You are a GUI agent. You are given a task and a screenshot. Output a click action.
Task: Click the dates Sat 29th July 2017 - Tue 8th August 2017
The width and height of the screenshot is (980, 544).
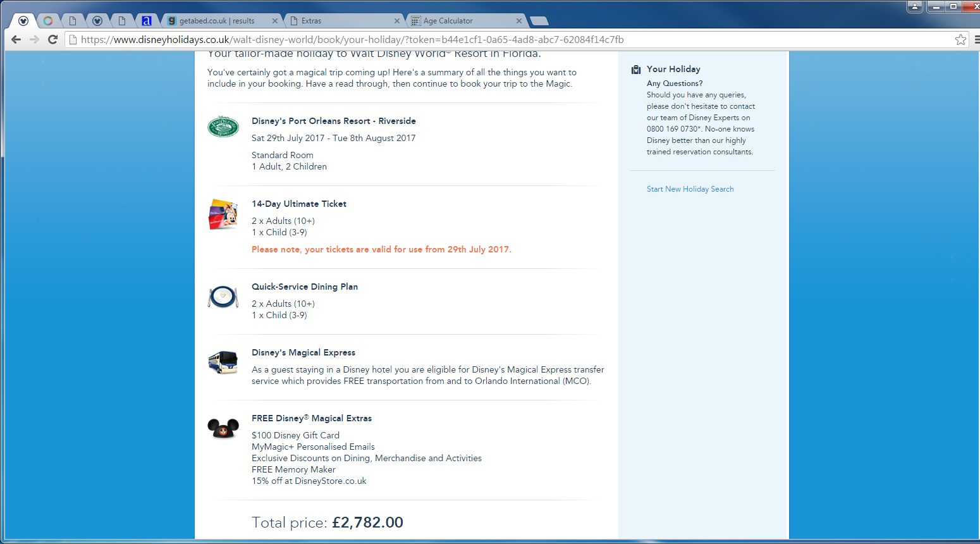(334, 138)
